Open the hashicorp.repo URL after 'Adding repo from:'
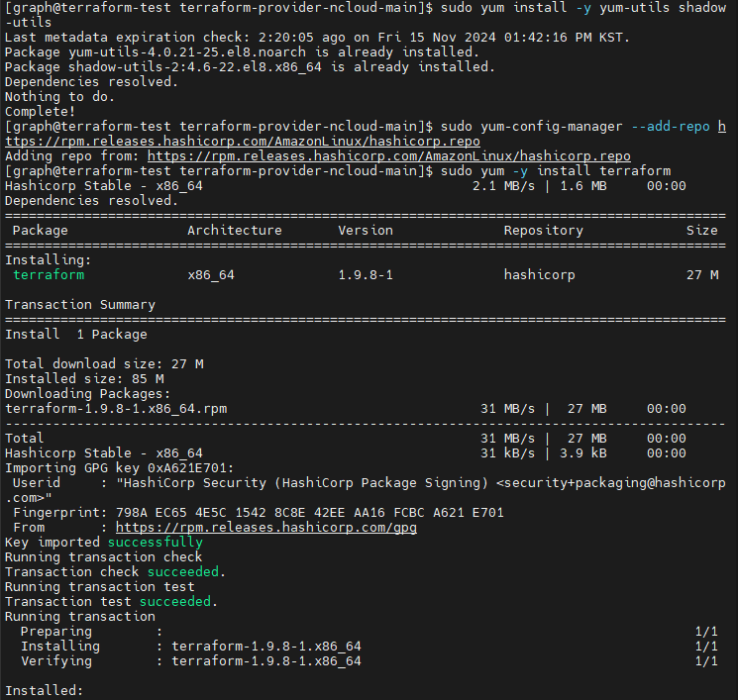The height and width of the screenshot is (700, 738). (388, 156)
